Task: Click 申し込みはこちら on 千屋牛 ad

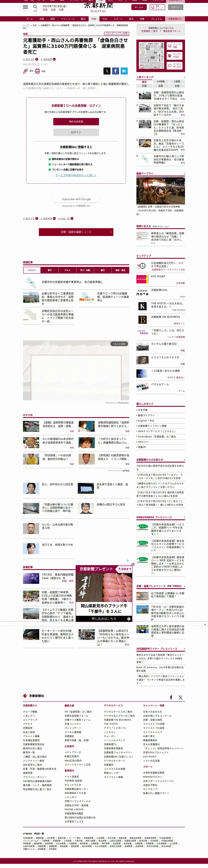Action: click(104, 619)
